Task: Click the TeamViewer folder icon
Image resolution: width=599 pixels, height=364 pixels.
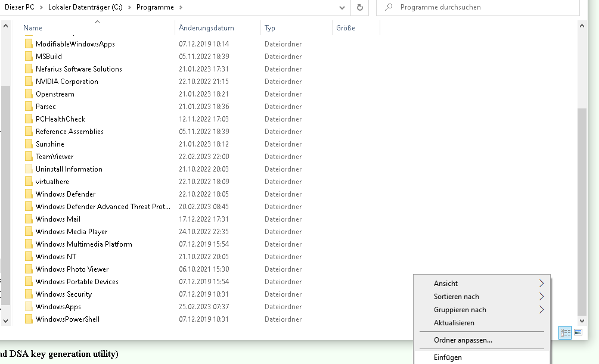Action: [x=29, y=157]
